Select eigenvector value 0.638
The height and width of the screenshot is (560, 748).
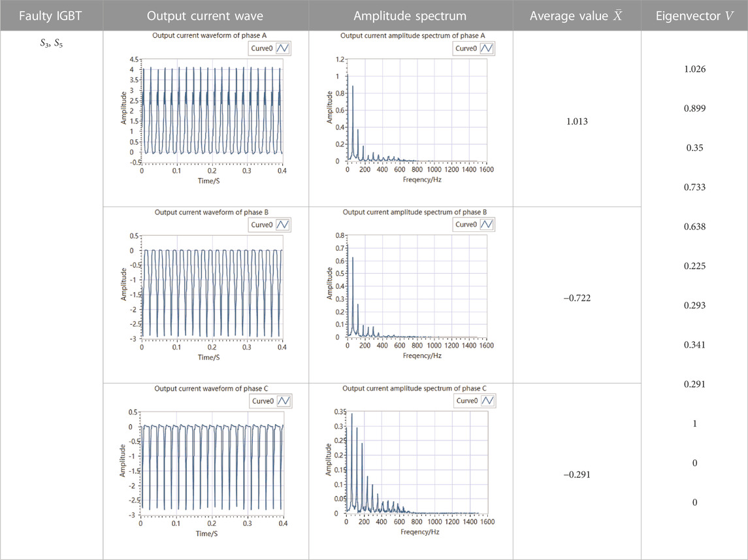[694, 227]
